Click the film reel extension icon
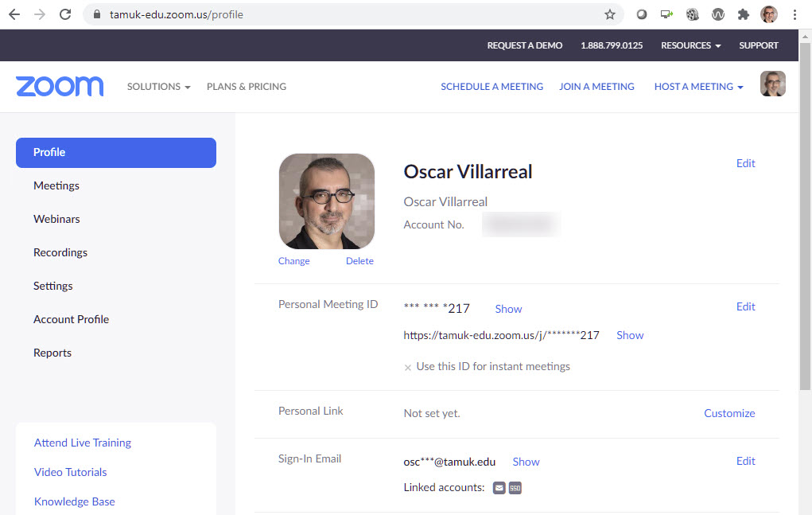The image size is (812, 515). (693, 14)
